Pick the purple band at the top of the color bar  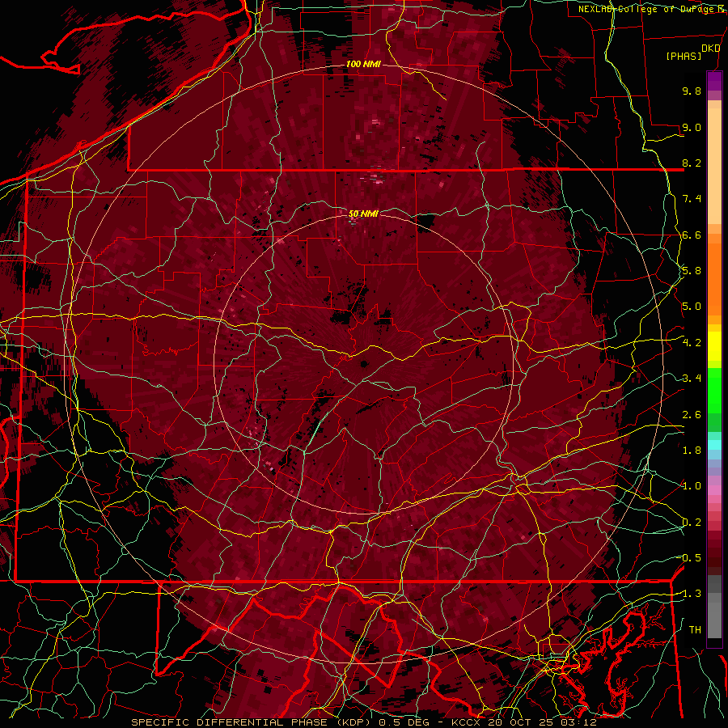pos(714,81)
